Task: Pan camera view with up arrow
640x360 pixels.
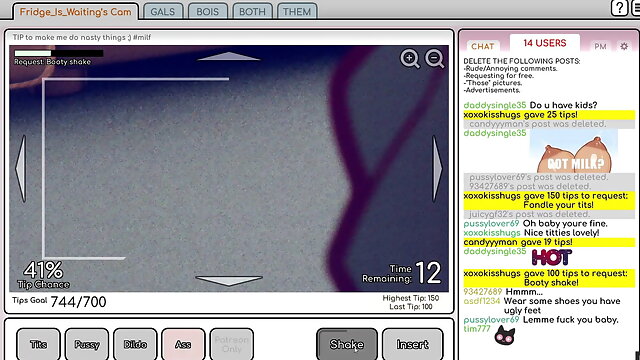Action: [229, 56]
